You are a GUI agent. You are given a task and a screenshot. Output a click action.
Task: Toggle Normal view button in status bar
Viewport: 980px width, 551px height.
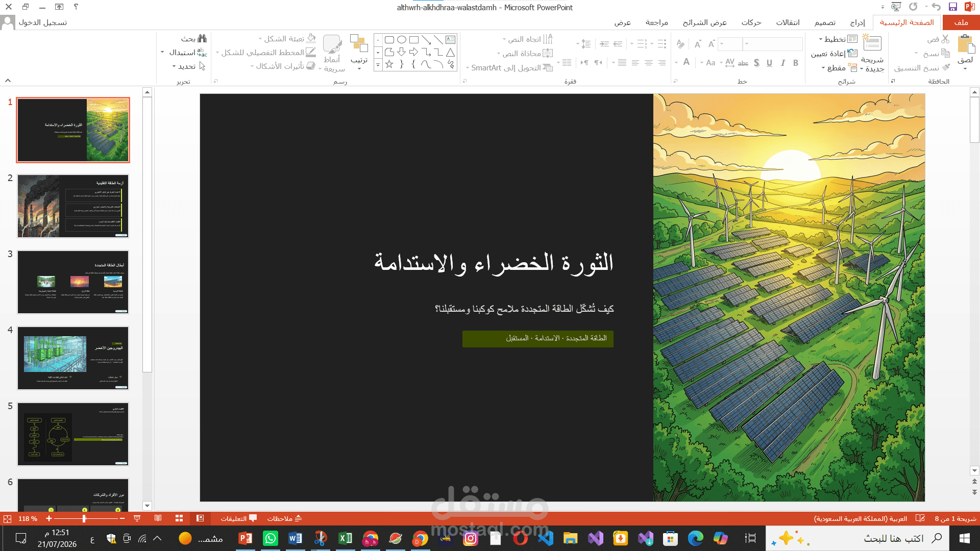point(200,518)
